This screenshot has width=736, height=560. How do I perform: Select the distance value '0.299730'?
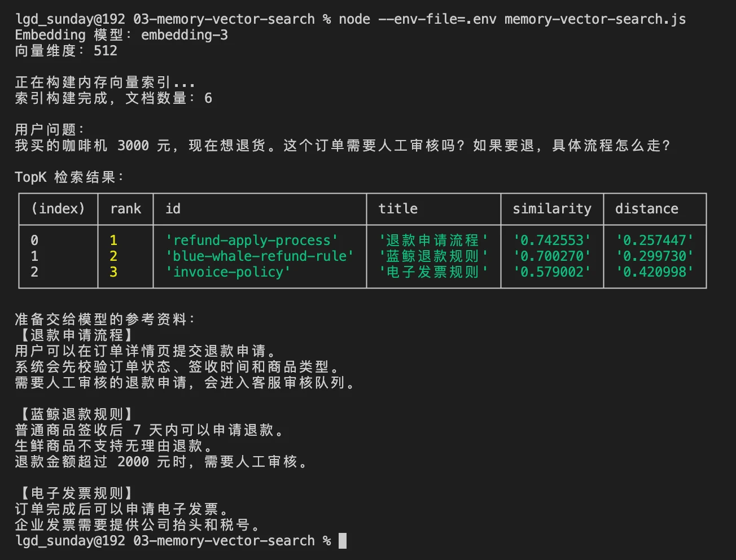pos(655,256)
